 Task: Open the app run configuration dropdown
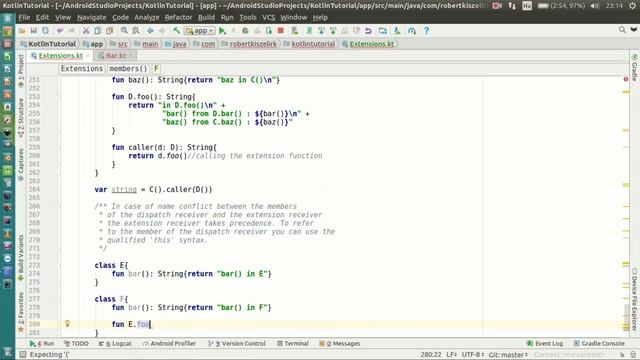click(x=199, y=31)
